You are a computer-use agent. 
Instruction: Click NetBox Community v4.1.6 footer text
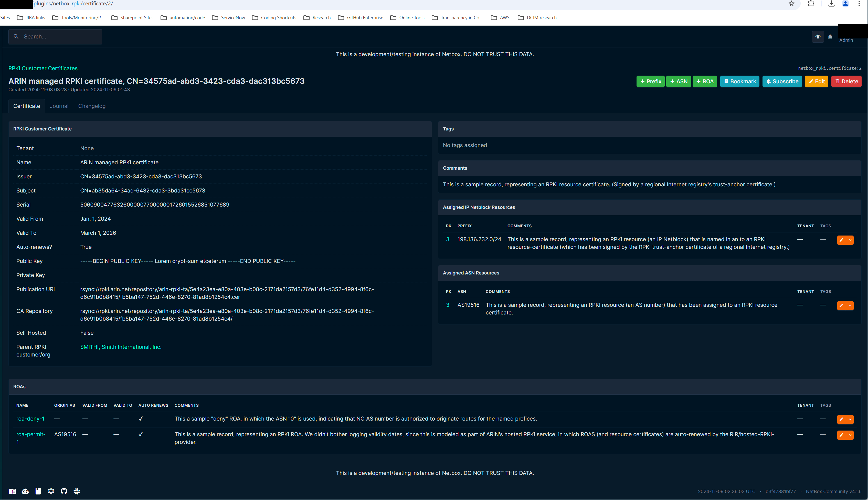pyautogui.click(x=833, y=492)
